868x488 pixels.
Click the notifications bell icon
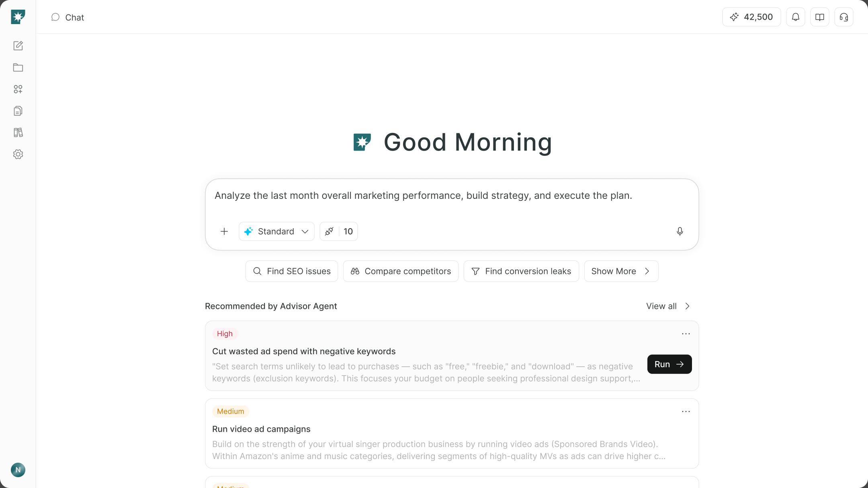pyautogui.click(x=796, y=17)
